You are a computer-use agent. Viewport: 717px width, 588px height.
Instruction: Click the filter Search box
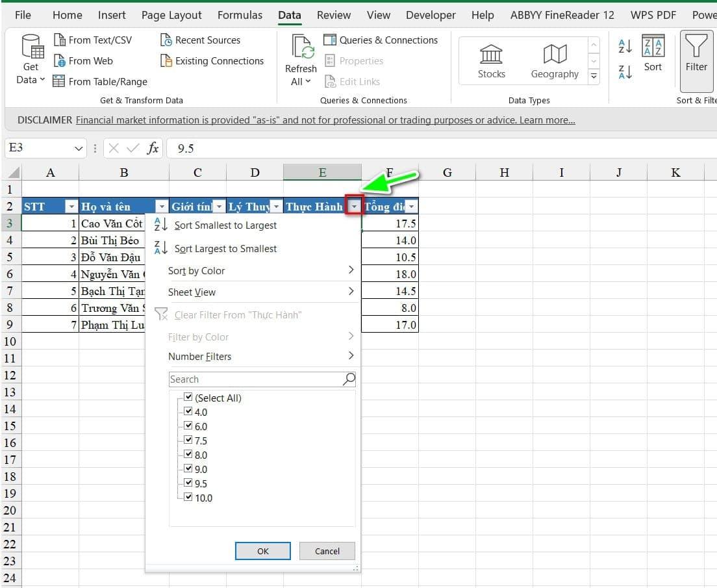pos(255,379)
